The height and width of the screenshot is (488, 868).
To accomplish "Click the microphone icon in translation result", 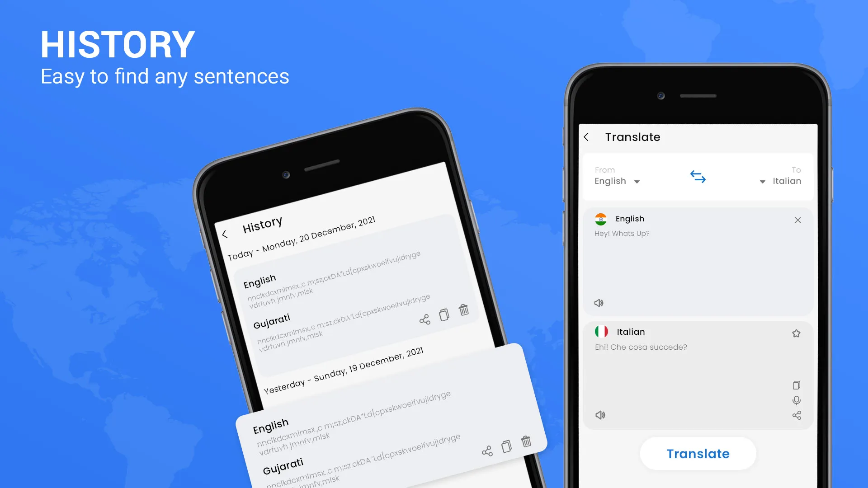I will click(x=797, y=400).
